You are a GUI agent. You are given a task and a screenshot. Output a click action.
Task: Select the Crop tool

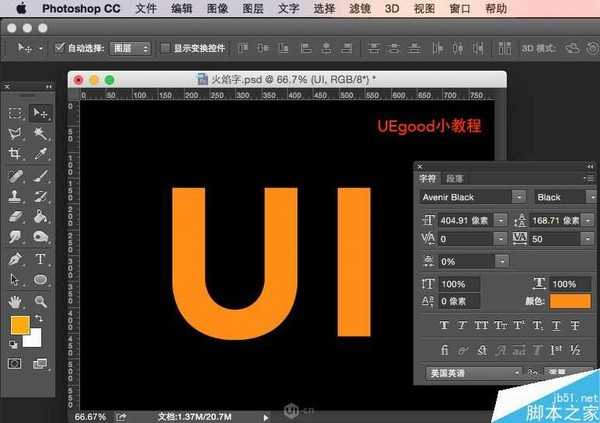tap(15, 155)
